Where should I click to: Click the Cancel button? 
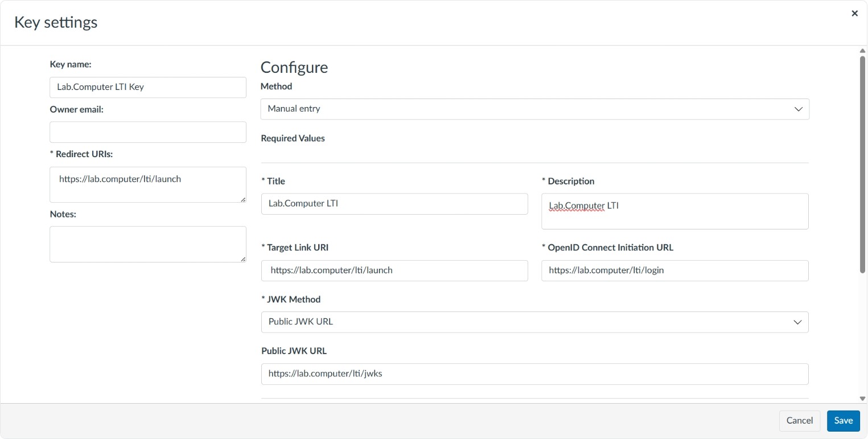tap(799, 421)
